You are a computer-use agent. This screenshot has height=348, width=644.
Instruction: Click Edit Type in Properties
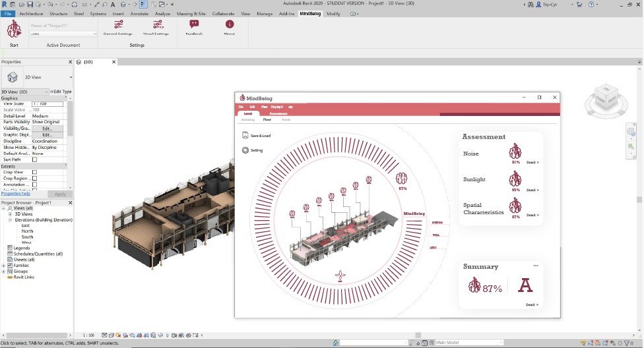click(x=61, y=92)
